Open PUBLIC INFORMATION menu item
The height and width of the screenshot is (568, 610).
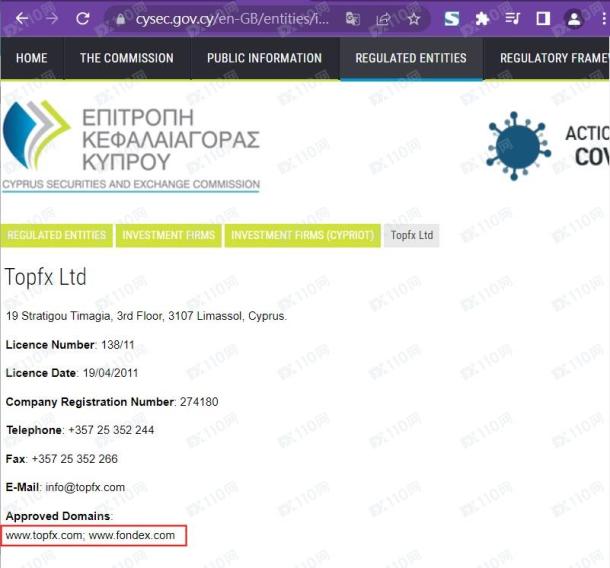(x=265, y=58)
